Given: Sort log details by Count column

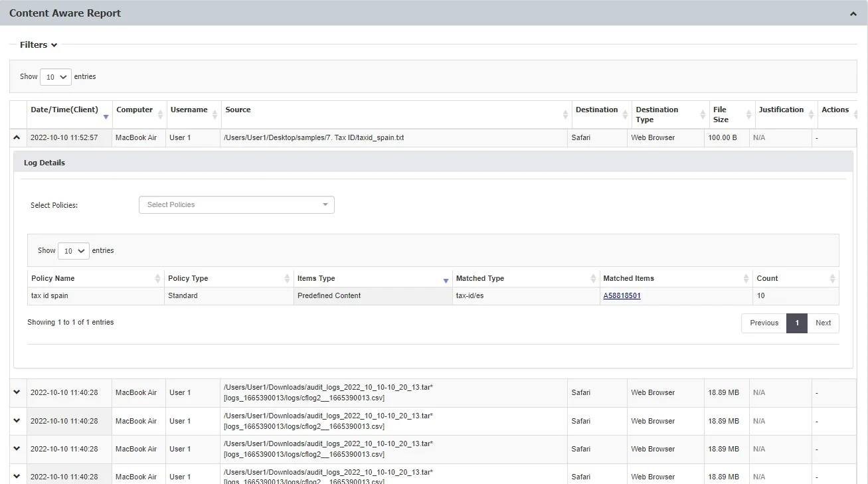Looking at the screenshot, I should (832, 278).
